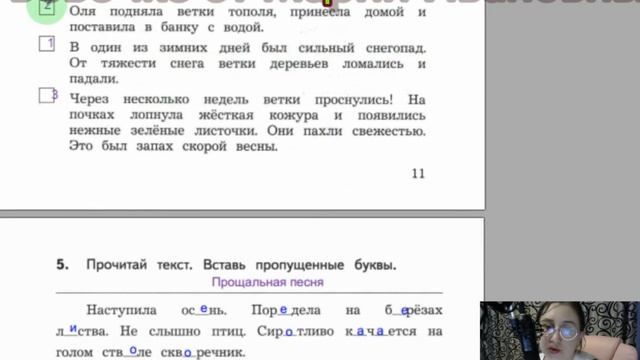Viewport: 640px width, 360px height.
Task: Click the word "Наступила"
Action: [x=121, y=310]
